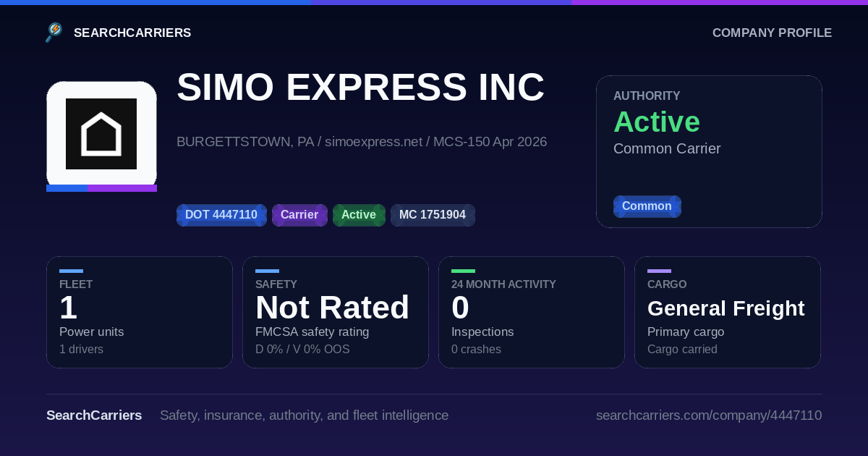The image size is (868, 456).
Task: Click the footer tagline about safety and insurance
Action: tap(304, 415)
